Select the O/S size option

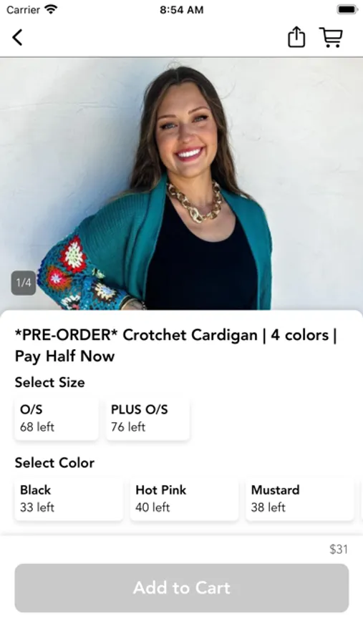pyautogui.click(x=57, y=418)
